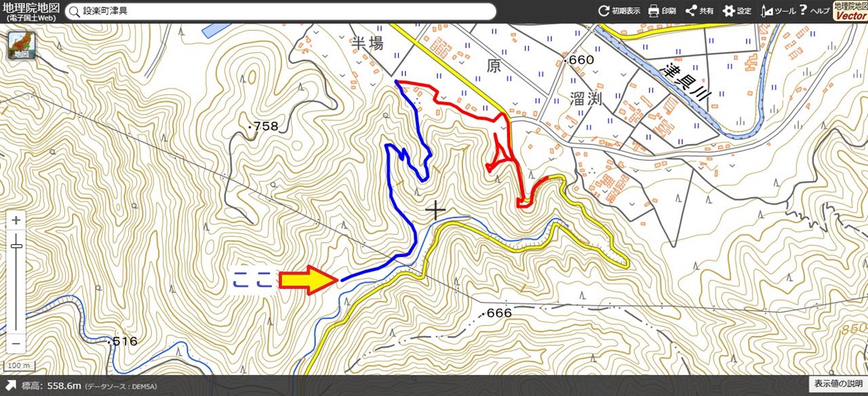Zoom in with the plus button
This screenshot has height=396, width=868.
click(x=17, y=220)
